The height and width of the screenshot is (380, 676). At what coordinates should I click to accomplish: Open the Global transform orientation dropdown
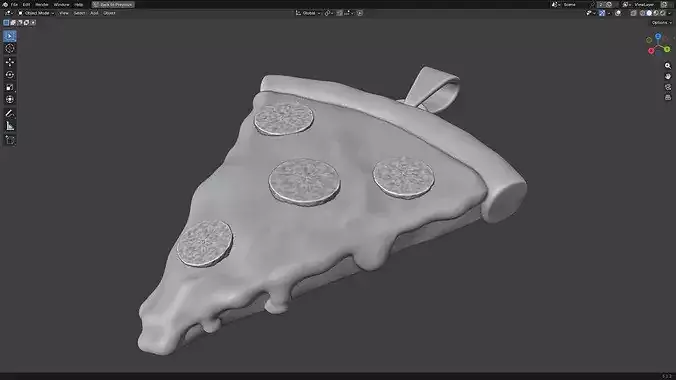click(x=308, y=13)
